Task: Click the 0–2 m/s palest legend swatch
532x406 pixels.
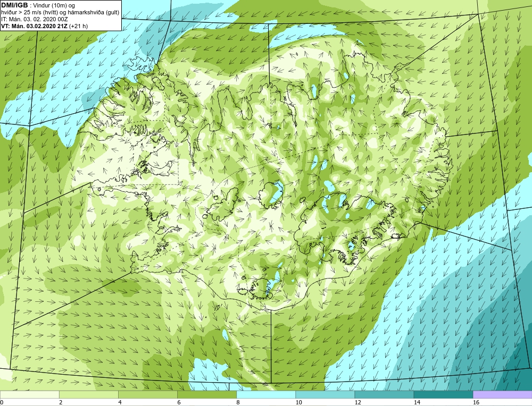Action: 29,394
